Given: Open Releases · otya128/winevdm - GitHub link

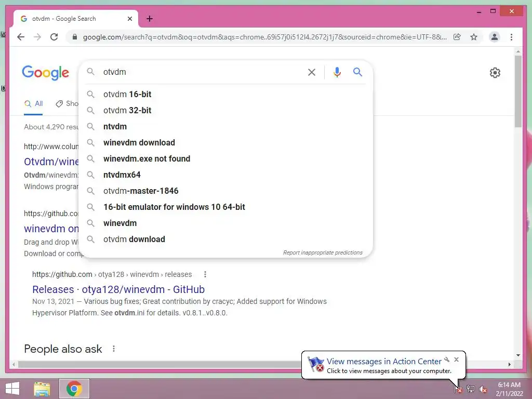Looking at the screenshot, I should point(118,289).
